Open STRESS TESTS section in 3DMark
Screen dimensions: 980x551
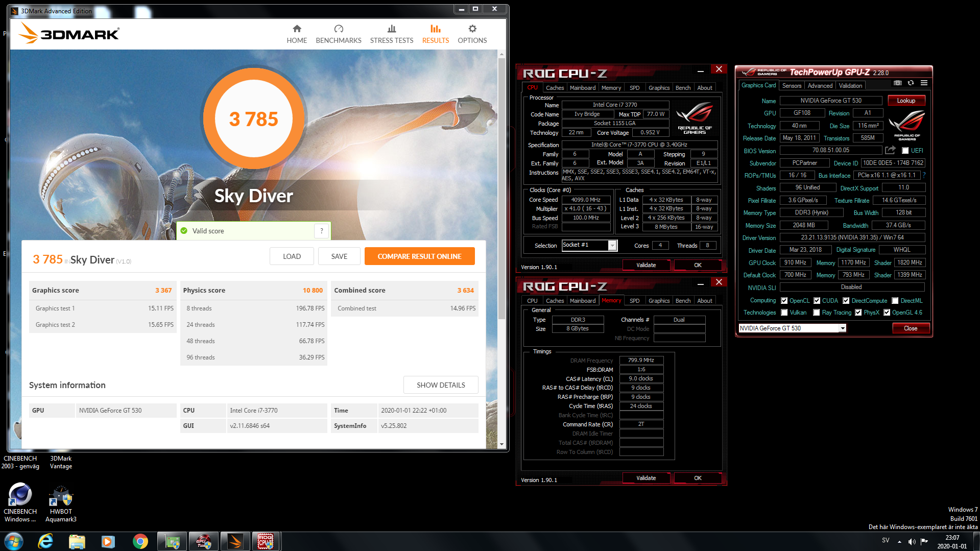click(x=392, y=34)
